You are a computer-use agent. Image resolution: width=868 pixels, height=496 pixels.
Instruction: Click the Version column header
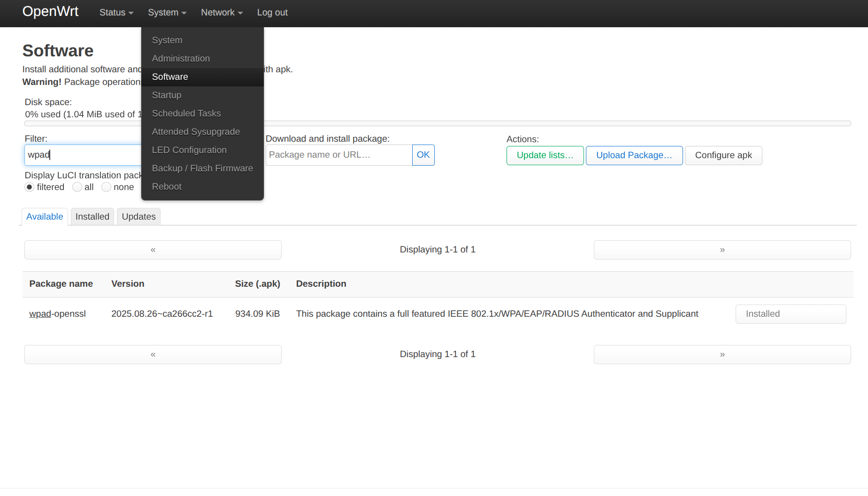click(128, 284)
